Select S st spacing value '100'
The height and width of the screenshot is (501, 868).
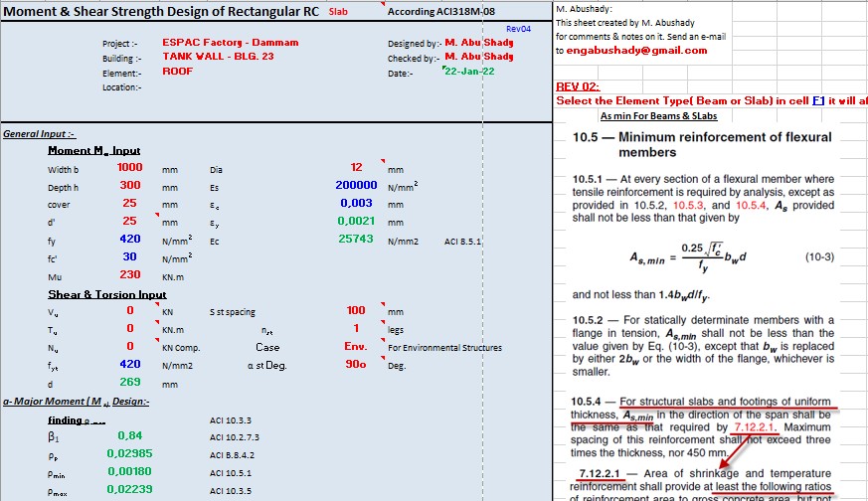point(356,310)
